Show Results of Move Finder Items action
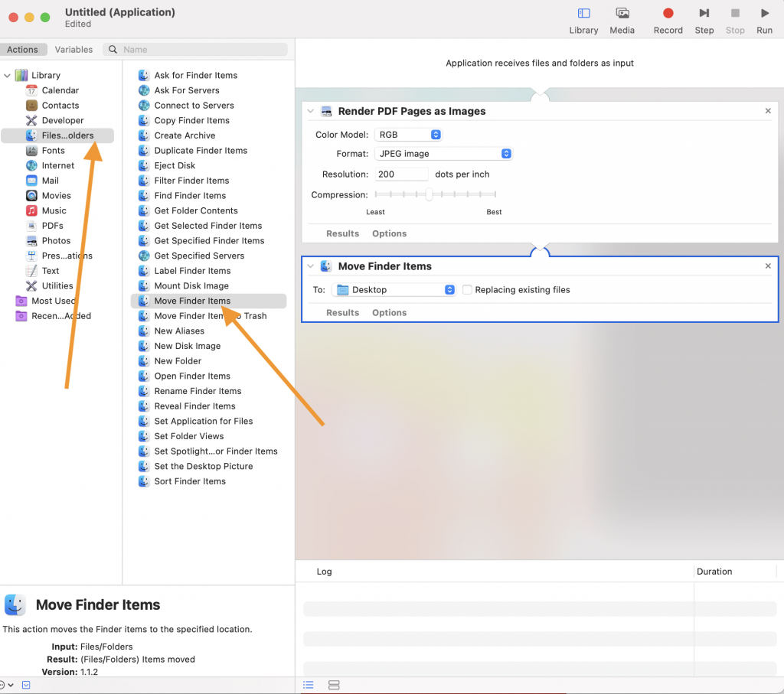Screen dimensions: 784x694 click(342, 313)
